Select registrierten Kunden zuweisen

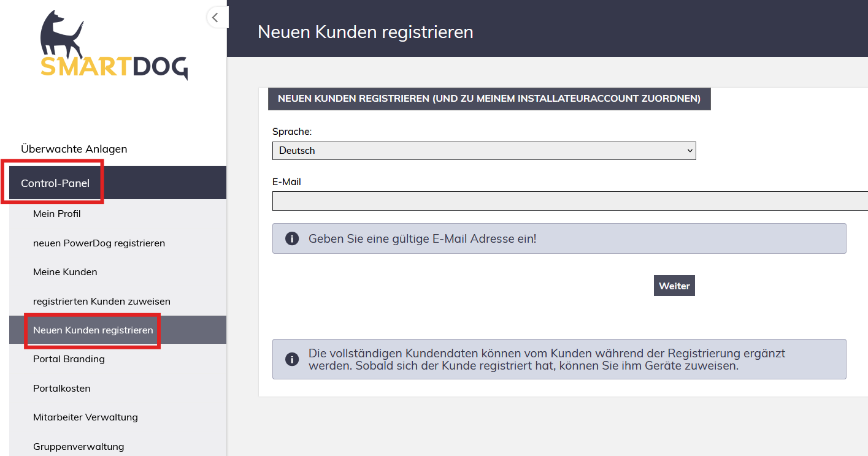point(102,302)
